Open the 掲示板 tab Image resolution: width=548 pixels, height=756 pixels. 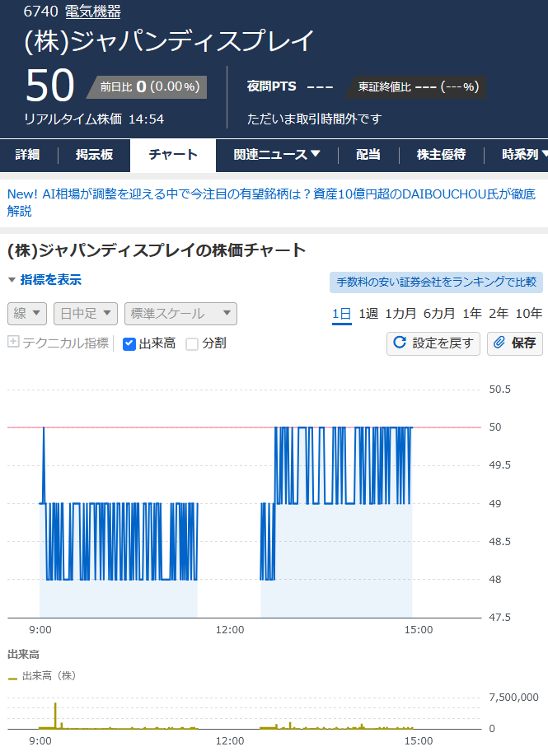[x=94, y=155]
